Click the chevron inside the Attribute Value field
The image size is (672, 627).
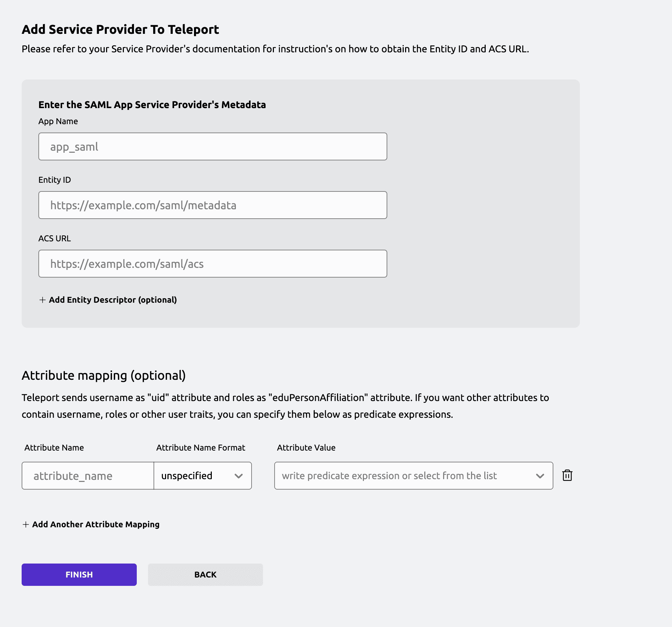(540, 475)
